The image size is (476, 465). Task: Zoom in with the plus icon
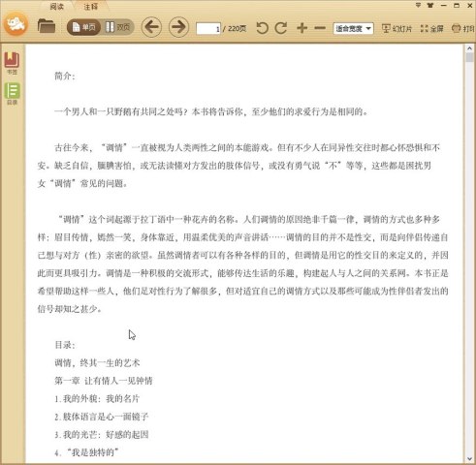pos(301,28)
